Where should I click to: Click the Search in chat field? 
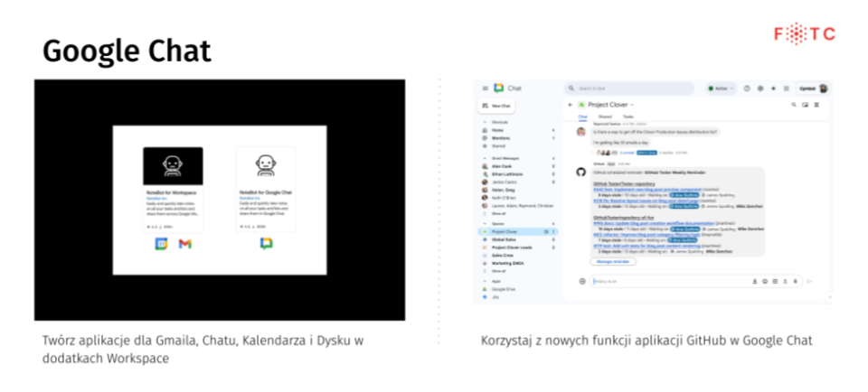(629, 89)
